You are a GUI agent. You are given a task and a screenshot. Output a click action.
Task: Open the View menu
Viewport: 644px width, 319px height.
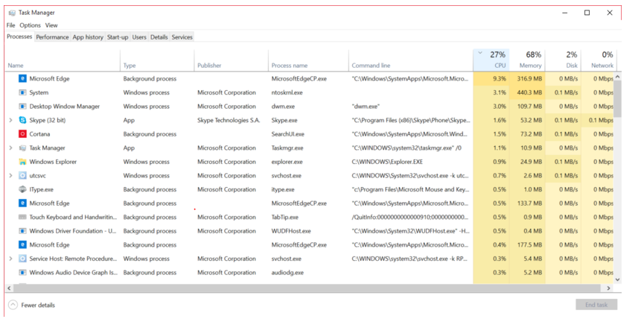click(x=51, y=25)
